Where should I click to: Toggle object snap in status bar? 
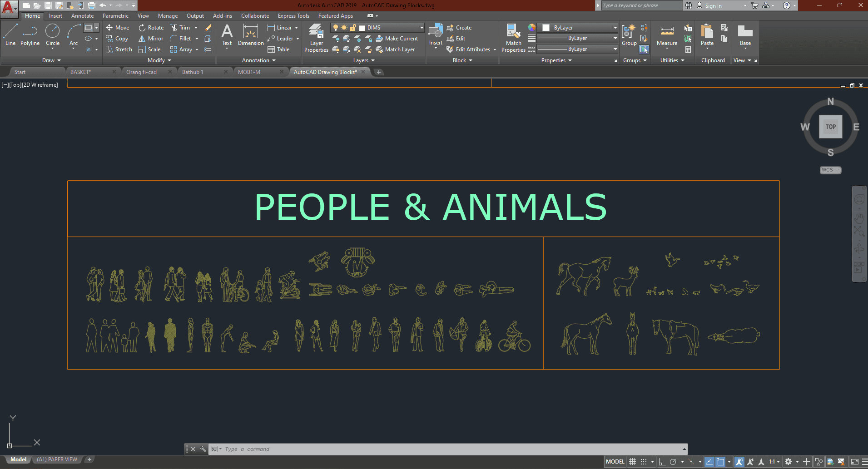(720, 462)
